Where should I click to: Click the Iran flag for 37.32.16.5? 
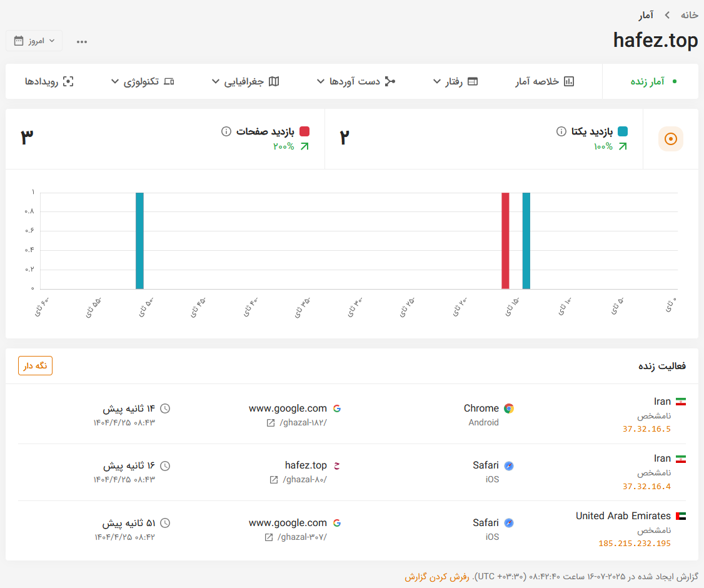point(681,402)
